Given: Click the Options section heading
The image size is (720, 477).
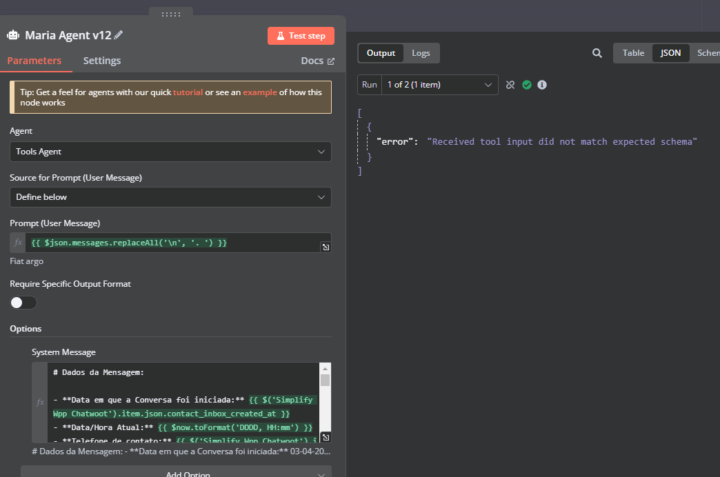Looking at the screenshot, I should (x=26, y=329).
